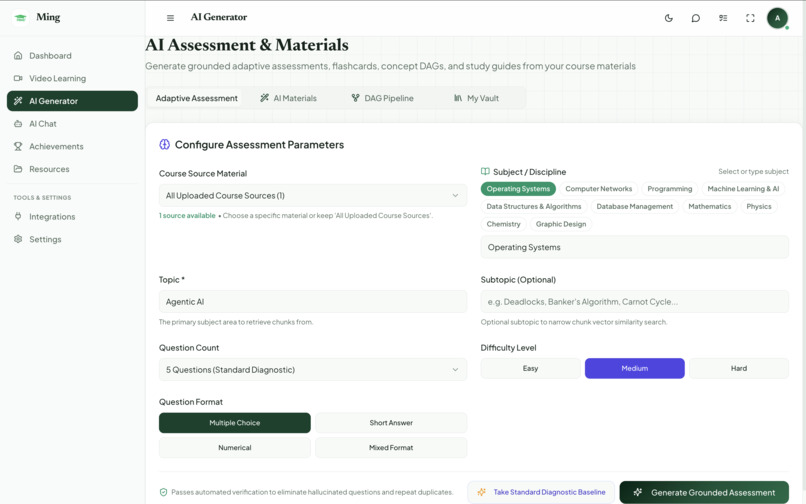Select the Computer Networks subject chip

599,189
